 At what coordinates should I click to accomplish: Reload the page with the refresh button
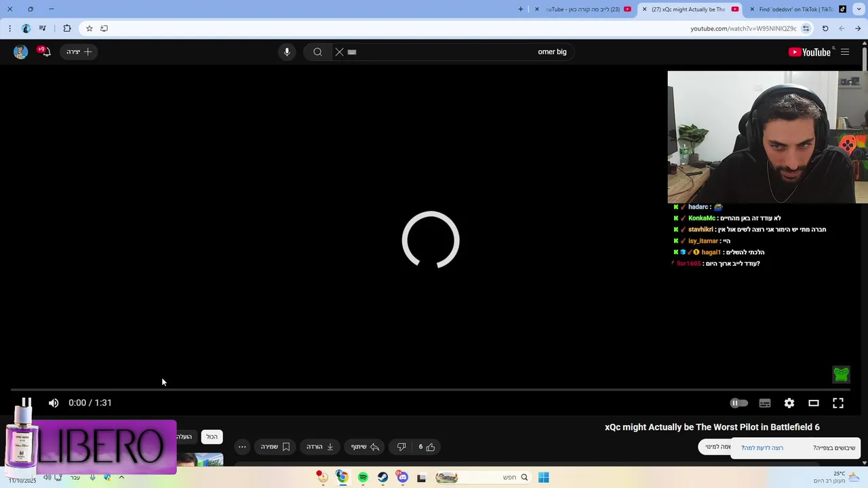point(825,28)
